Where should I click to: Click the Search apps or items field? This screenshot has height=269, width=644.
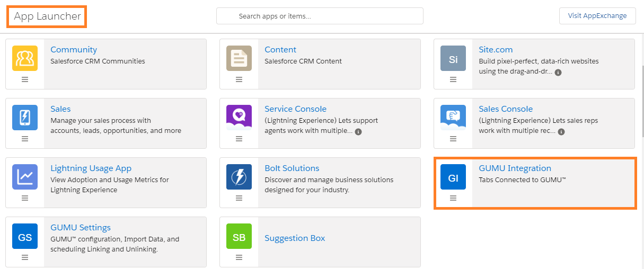tap(320, 16)
